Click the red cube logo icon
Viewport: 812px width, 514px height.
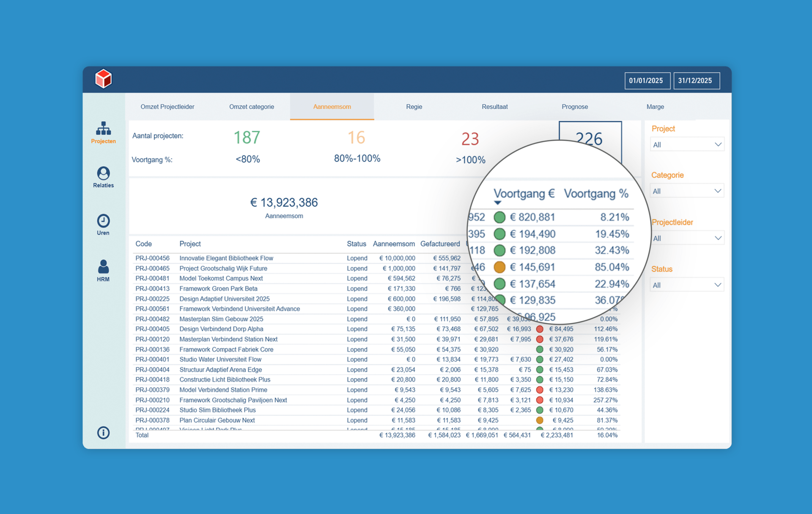(x=103, y=79)
